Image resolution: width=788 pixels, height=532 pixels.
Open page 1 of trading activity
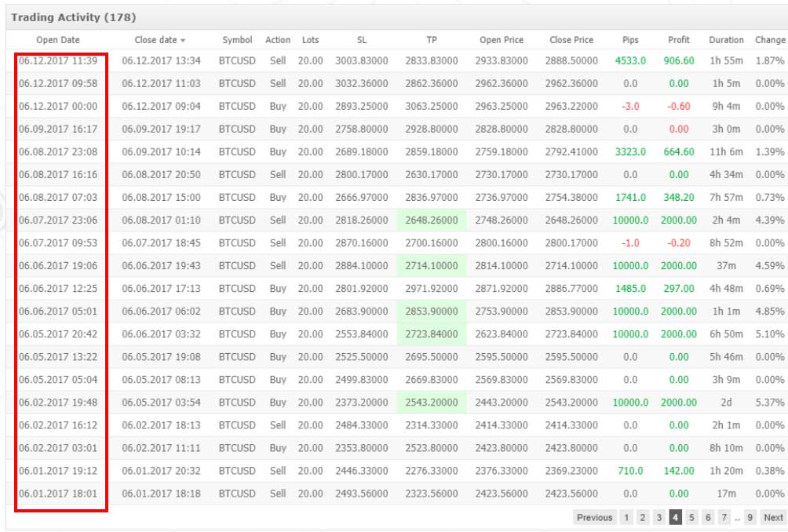click(x=626, y=517)
